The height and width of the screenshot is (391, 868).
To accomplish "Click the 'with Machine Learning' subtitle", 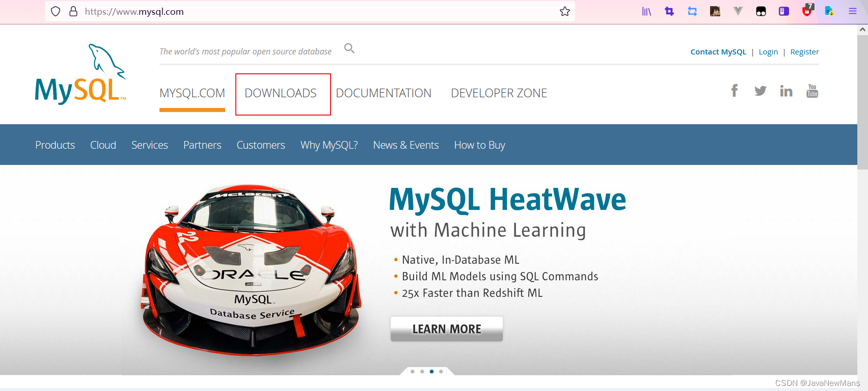I will (488, 230).
